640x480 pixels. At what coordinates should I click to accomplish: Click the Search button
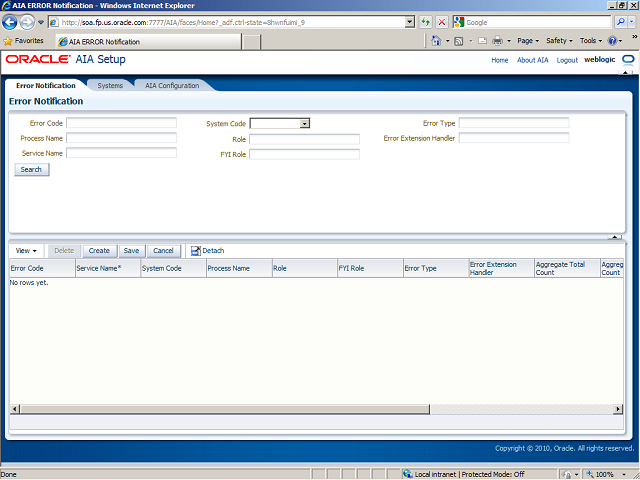(x=32, y=170)
